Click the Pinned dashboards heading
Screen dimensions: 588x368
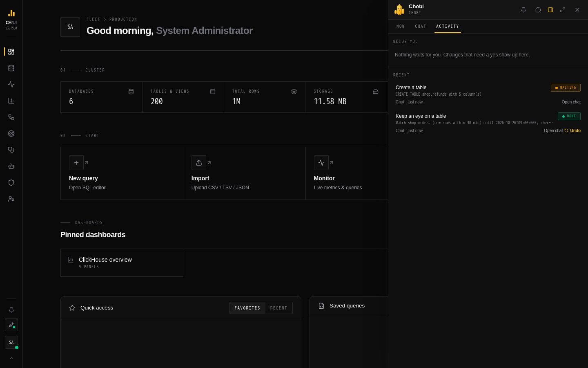pos(93,235)
